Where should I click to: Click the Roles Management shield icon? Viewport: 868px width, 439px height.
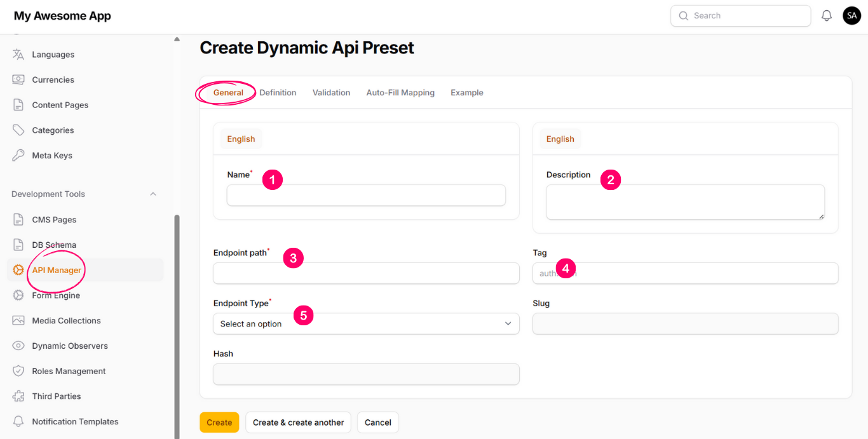[x=18, y=371]
